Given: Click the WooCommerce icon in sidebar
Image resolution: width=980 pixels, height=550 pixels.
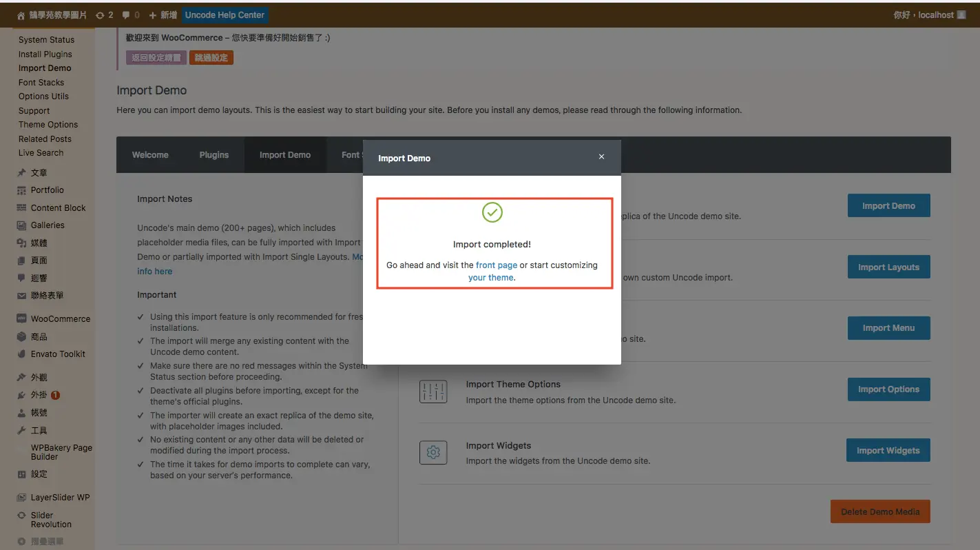Looking at the screenshot, I should (x=22, y=319).
